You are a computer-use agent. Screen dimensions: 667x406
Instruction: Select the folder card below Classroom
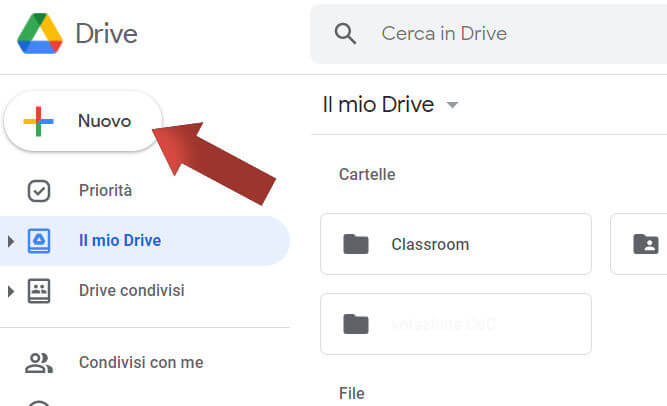coord(456,324)
